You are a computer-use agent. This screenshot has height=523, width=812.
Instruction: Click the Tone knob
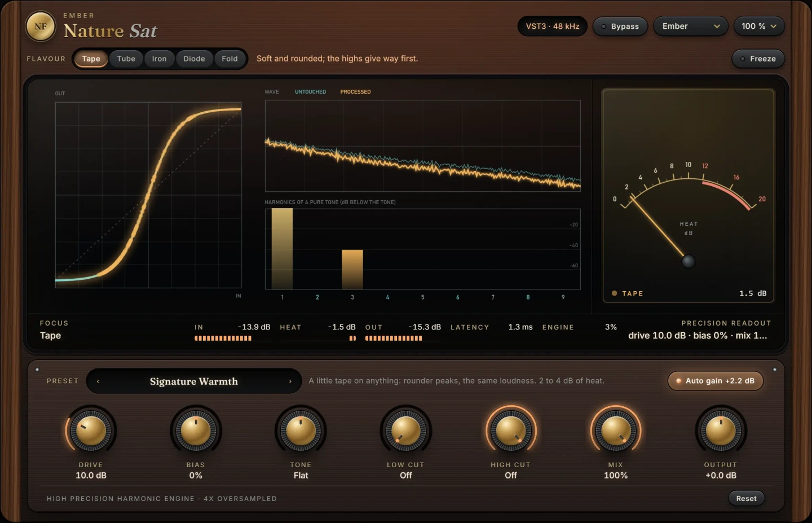(301, 431)
